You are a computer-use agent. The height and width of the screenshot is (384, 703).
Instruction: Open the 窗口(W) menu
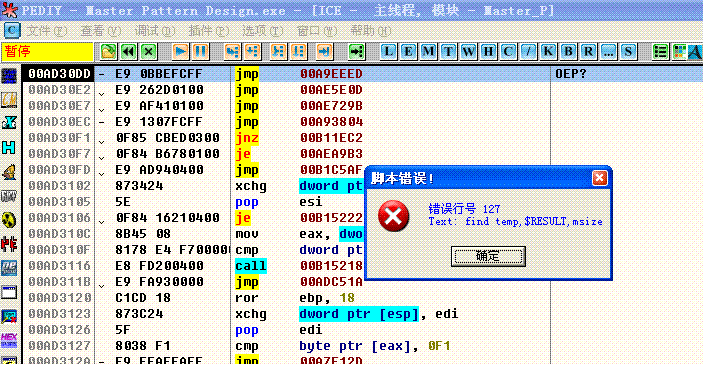click(x=317, y=31)
